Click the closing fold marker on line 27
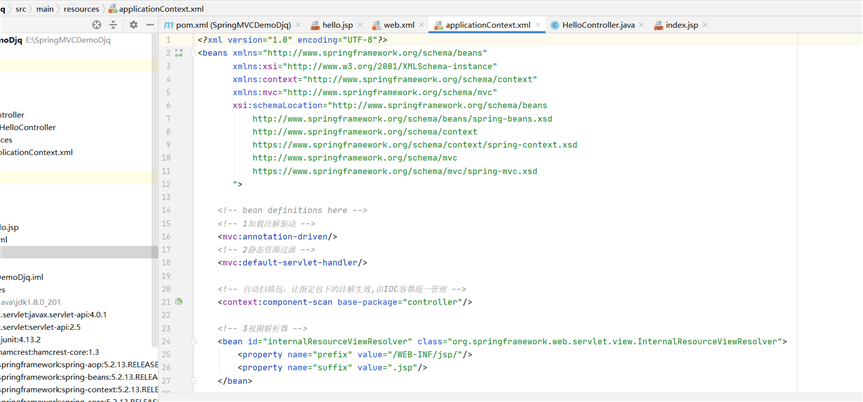This screenshot has height=402, width=863. pos(193,381)
